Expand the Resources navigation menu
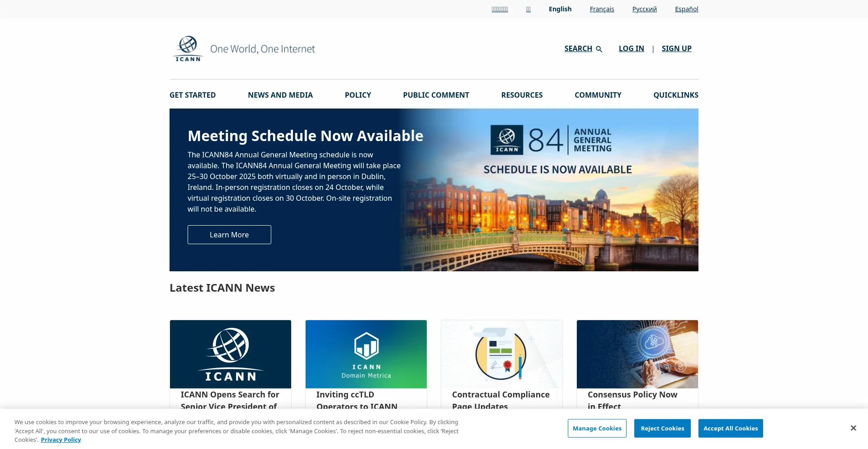 (x=522, y=95)
